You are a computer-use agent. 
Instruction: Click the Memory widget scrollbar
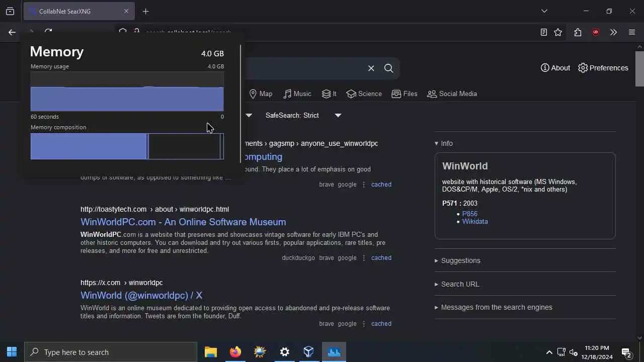tap(240, 103)
